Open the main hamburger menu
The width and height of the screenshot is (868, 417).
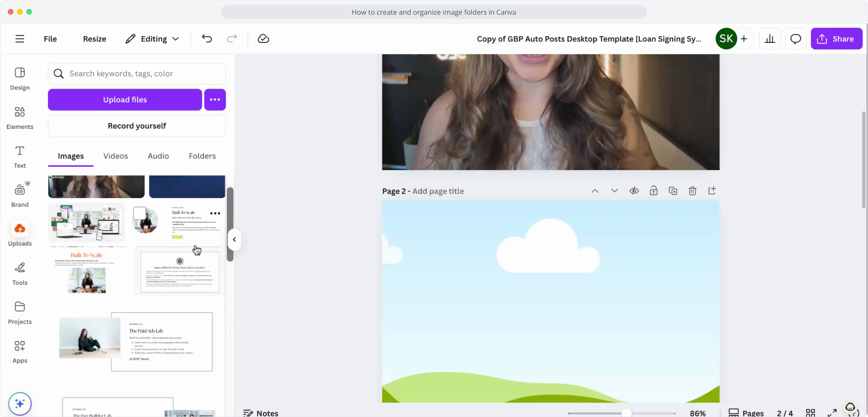(20, 39)
